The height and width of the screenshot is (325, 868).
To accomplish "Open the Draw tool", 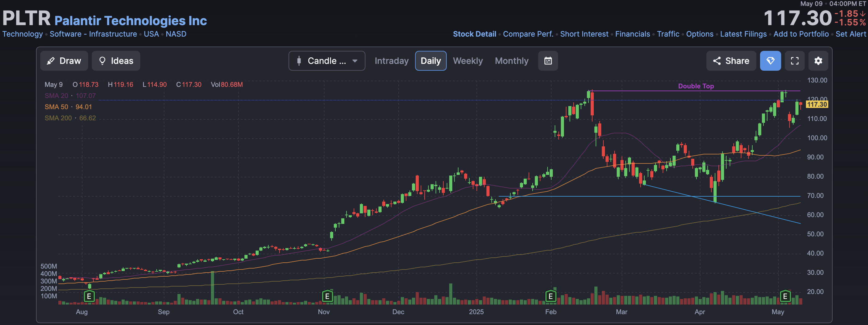I will point(64,61).
